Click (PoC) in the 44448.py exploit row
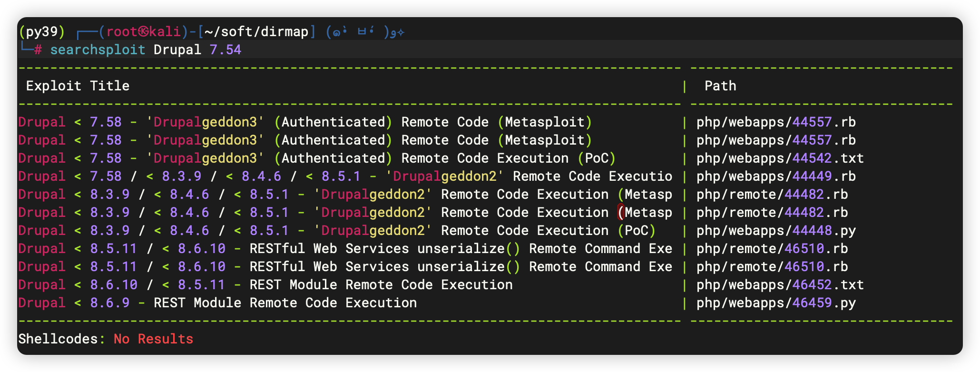The width and height of the screenshot is (980, 372). click(637, 231)
